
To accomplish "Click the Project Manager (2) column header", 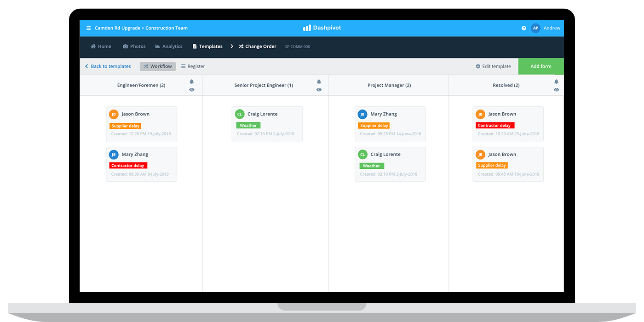I will tap(389, 85).
